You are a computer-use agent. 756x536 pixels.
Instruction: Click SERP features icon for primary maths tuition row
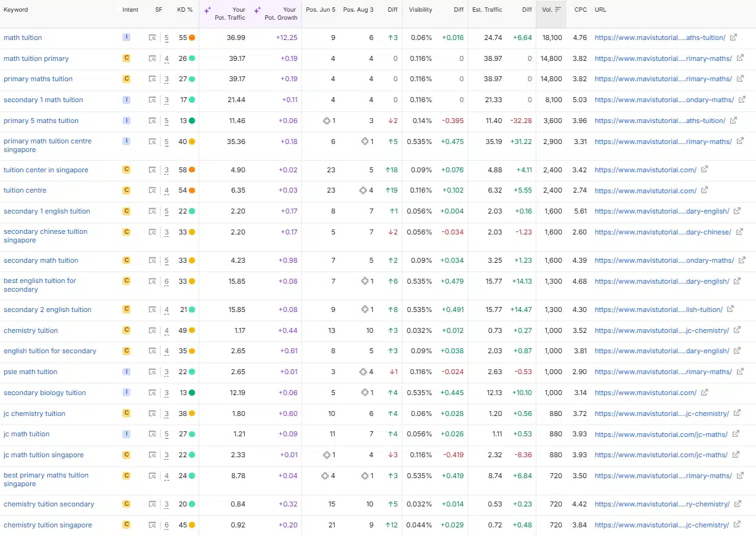pos(153,79)
